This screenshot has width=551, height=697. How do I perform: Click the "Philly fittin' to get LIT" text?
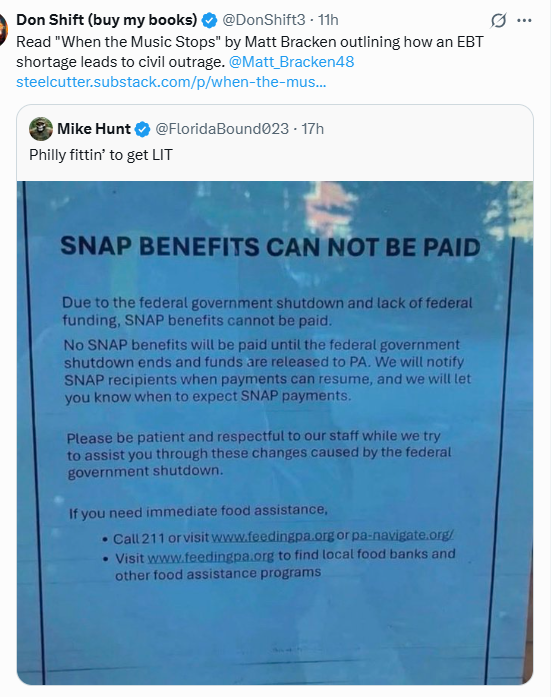click(101, 155)
